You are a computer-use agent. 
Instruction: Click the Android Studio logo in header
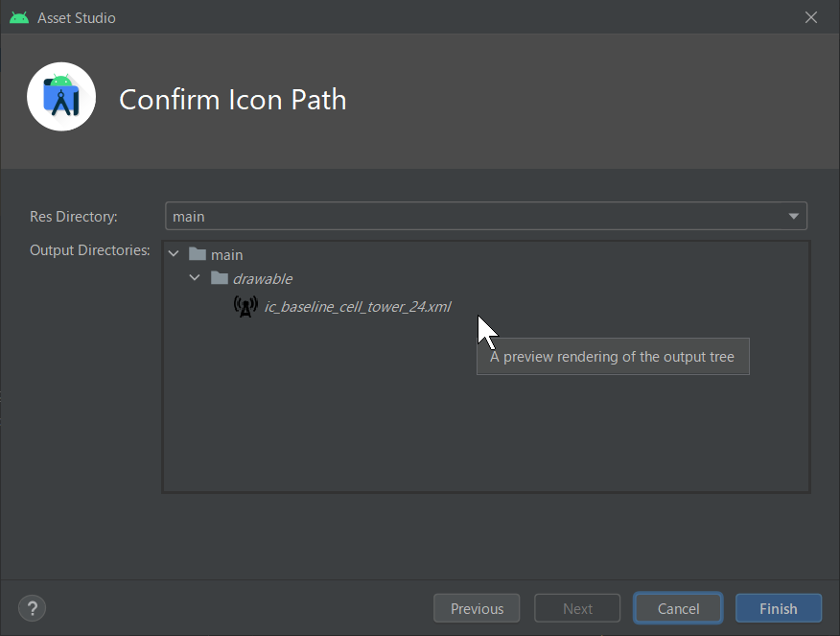[x=61, y=97]
